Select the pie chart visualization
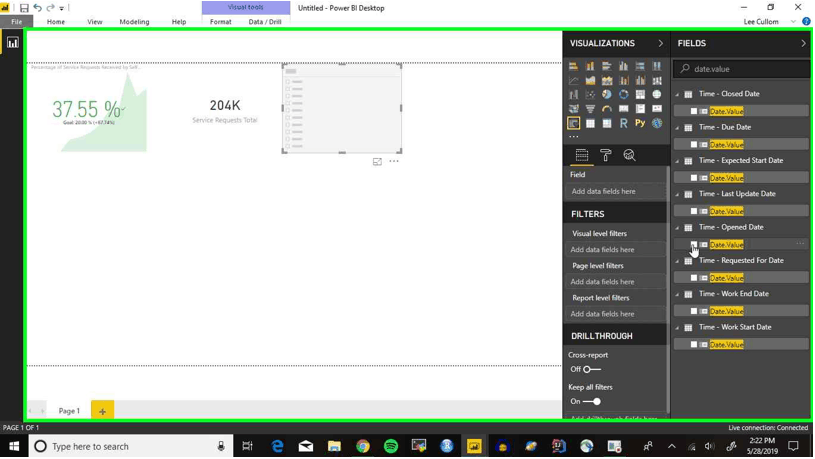This screenshot has width=815, height=459. click(x=607, y=95)
